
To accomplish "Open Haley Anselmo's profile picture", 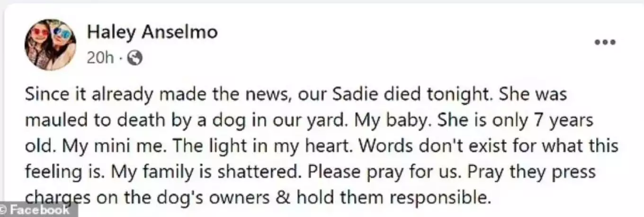I will click(x=50, y=45).
